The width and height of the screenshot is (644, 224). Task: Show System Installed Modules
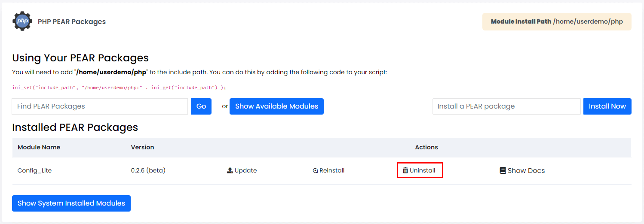tap(71, 203)
